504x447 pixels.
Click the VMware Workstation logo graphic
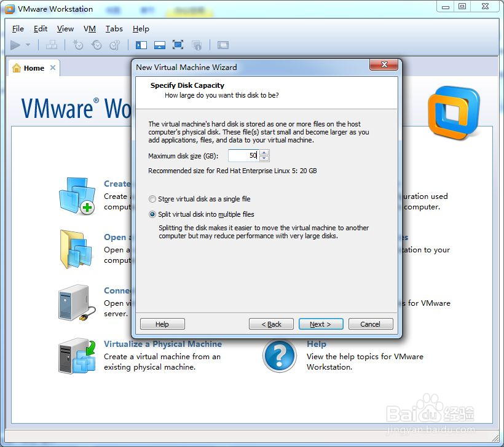click(x=454, y=113)
